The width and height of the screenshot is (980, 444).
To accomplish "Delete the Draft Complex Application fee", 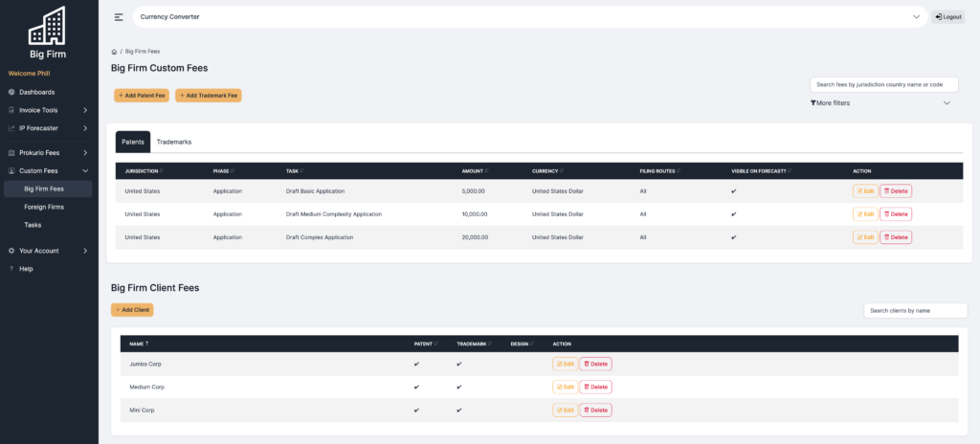I will [896, 237].
